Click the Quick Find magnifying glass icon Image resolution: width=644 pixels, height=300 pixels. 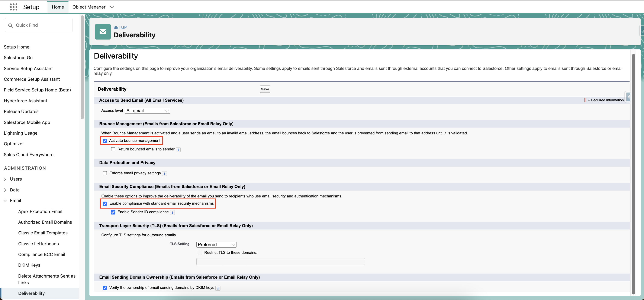(10, 25)
